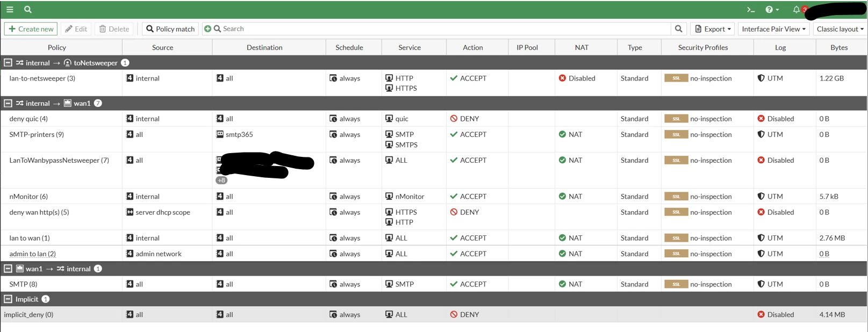Select SMTP-printers (9) policy
This screenshot has height=332, width=868.
point(37,134)
